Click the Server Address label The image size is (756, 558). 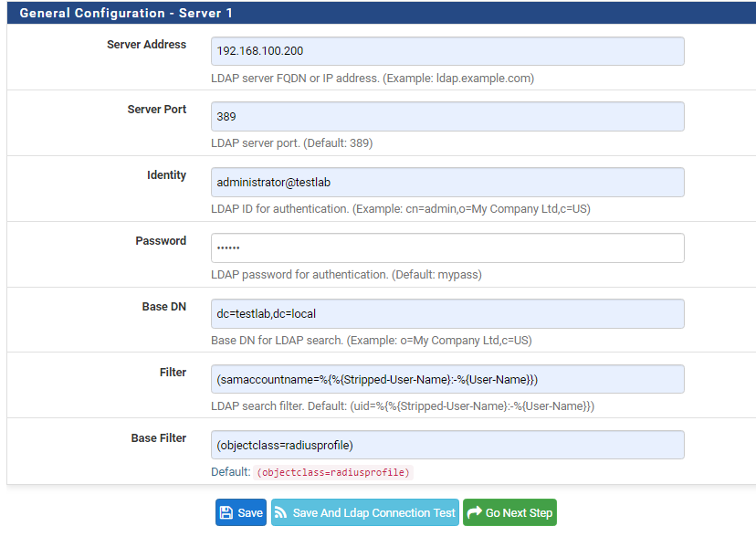(x=147, y=45)
